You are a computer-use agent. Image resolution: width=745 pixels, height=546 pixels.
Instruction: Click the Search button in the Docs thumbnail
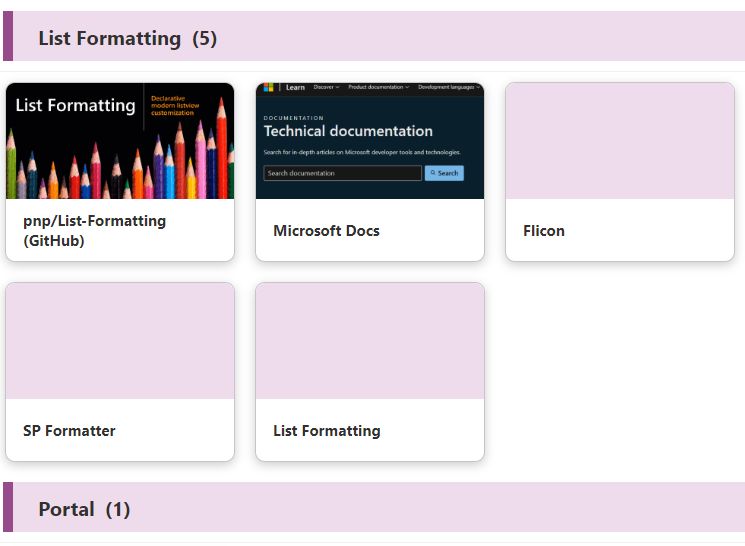(x=444, y=173)
